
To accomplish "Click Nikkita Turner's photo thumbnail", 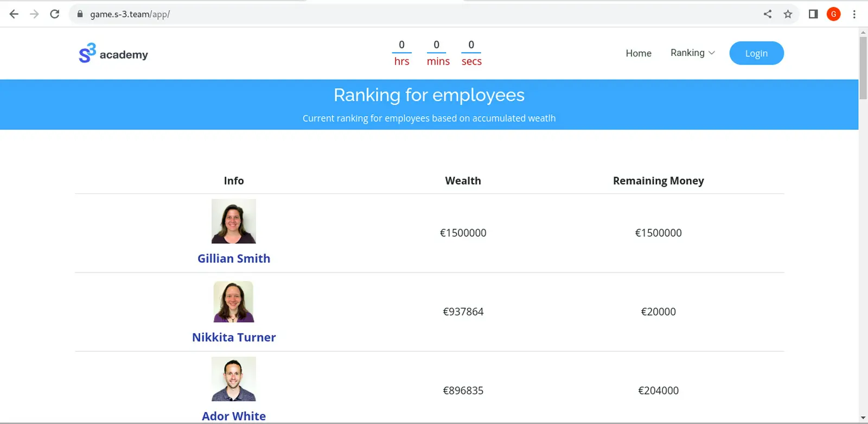I will (x=234, y=301).
